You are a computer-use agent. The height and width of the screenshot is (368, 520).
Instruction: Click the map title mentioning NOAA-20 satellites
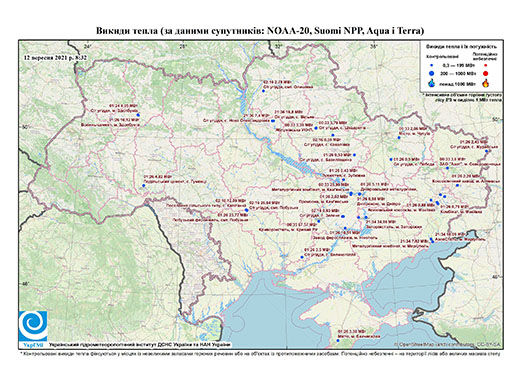(260, 31)
